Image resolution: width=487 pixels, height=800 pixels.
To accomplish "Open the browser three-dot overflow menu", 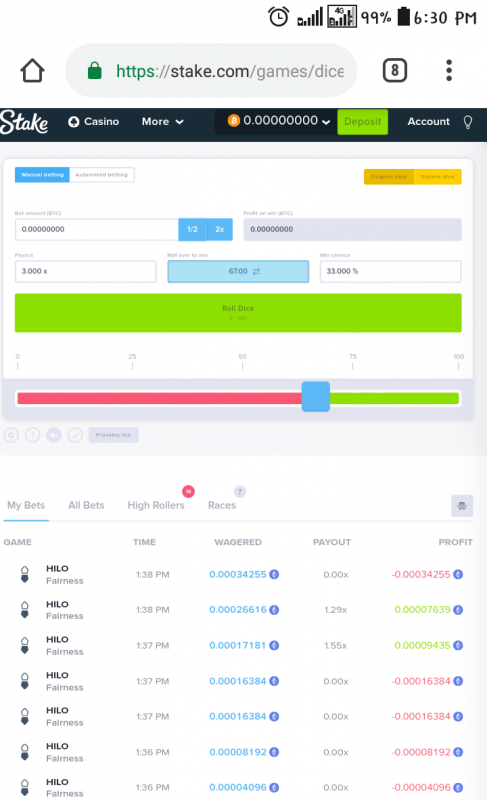I will click(449, 70).
